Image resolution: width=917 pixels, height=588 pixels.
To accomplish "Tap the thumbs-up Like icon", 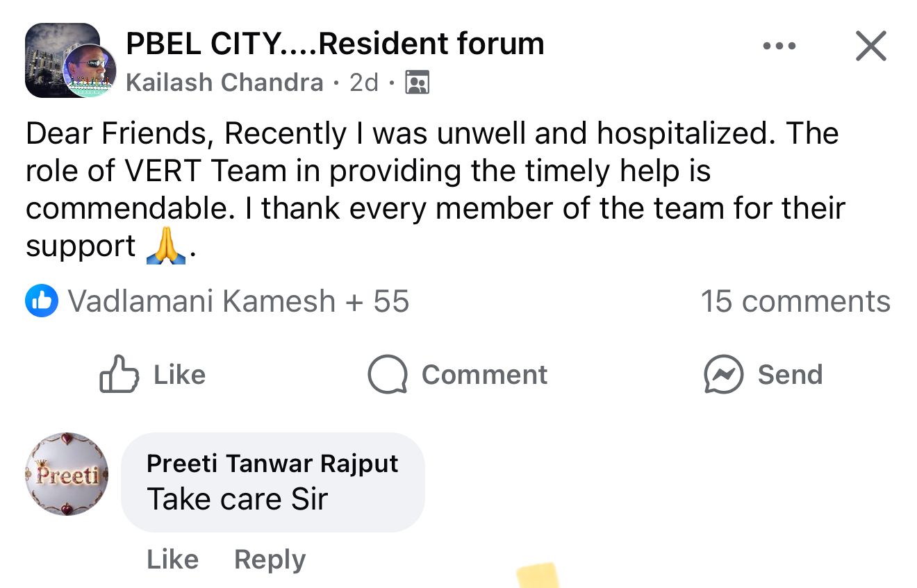I will pos(119,375).
